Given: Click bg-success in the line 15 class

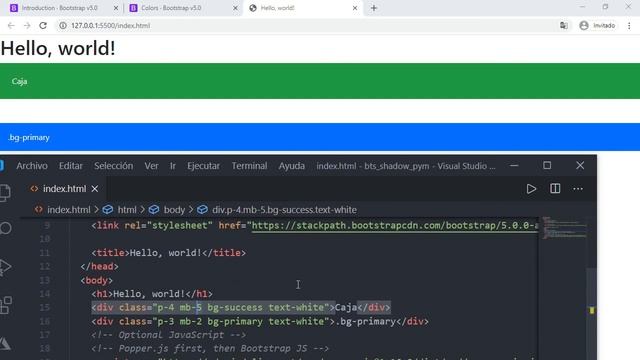Looking at the screenshot, I should 235,307.
